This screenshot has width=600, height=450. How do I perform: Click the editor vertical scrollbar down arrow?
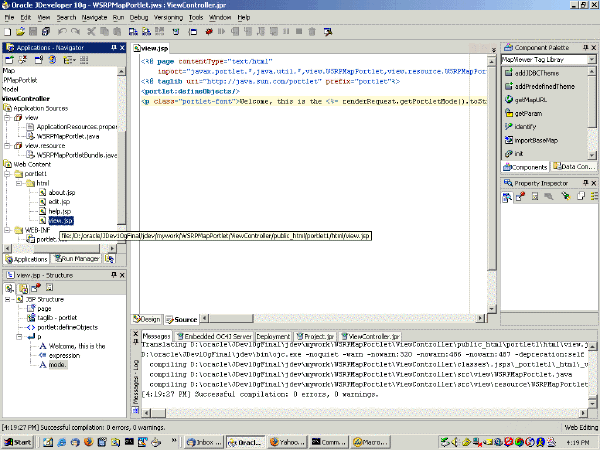[492, 309]
